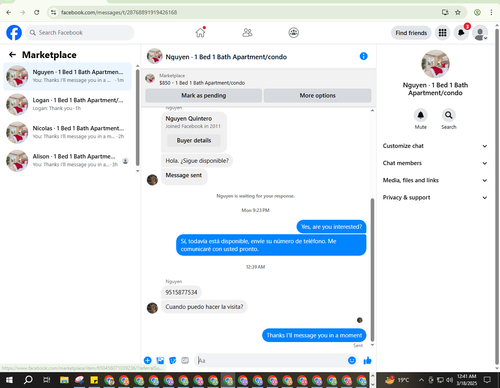Open taskbar clock showing 12:41 AM

[467, 380]
